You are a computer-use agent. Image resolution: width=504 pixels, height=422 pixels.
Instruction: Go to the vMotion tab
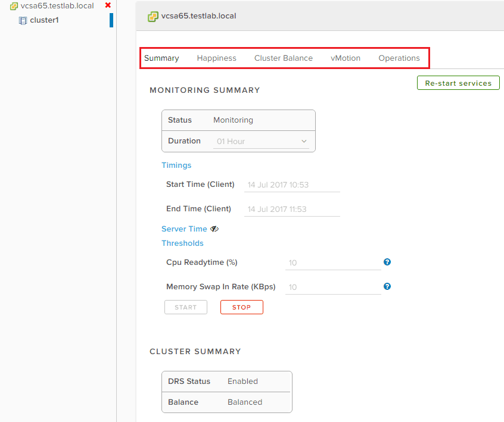(346, 58)
